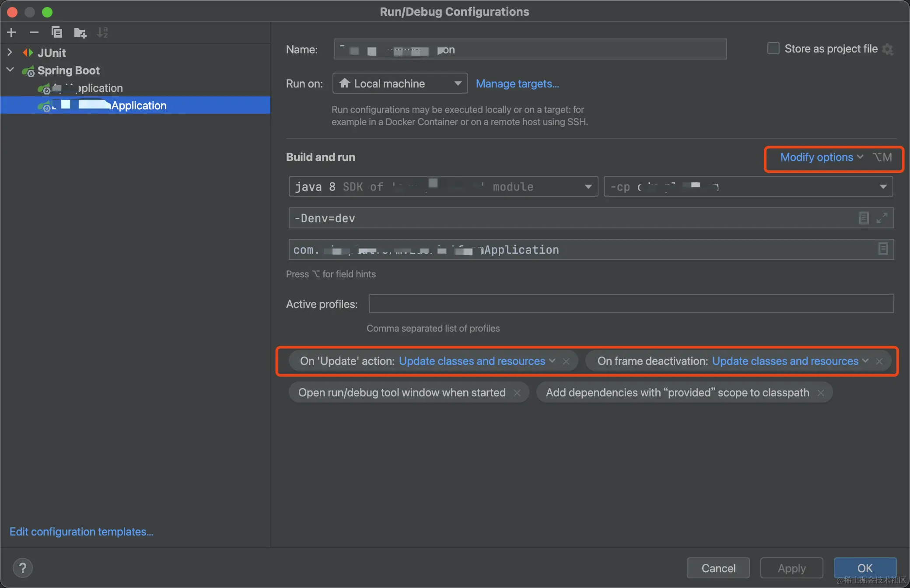Click the help question mark
This screenshot has height=588, width=910.
click(x=23, y=567)
